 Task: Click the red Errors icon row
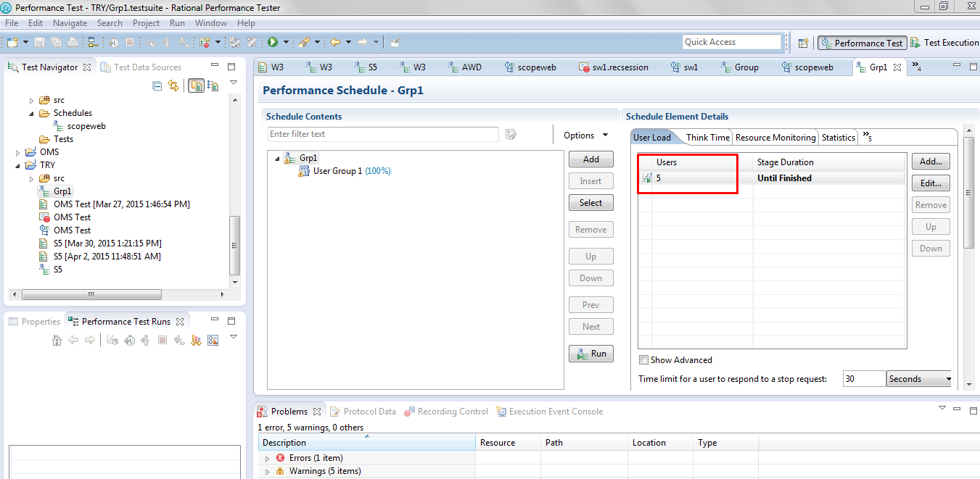click(280, 458)
